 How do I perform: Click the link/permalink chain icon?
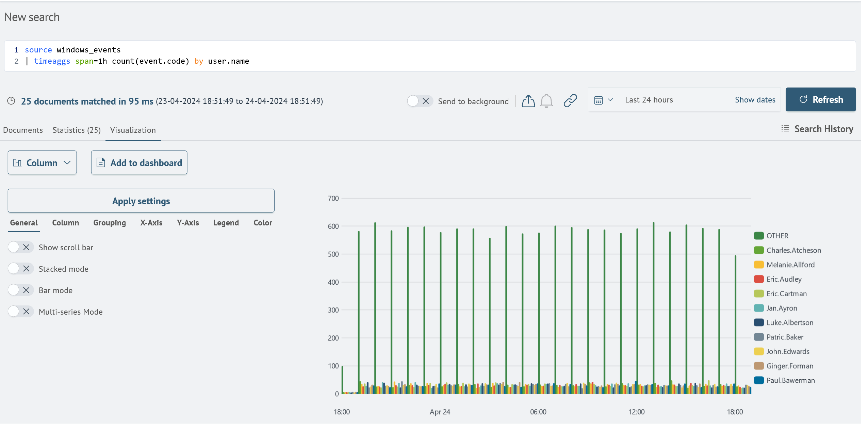tap(570, 100)
